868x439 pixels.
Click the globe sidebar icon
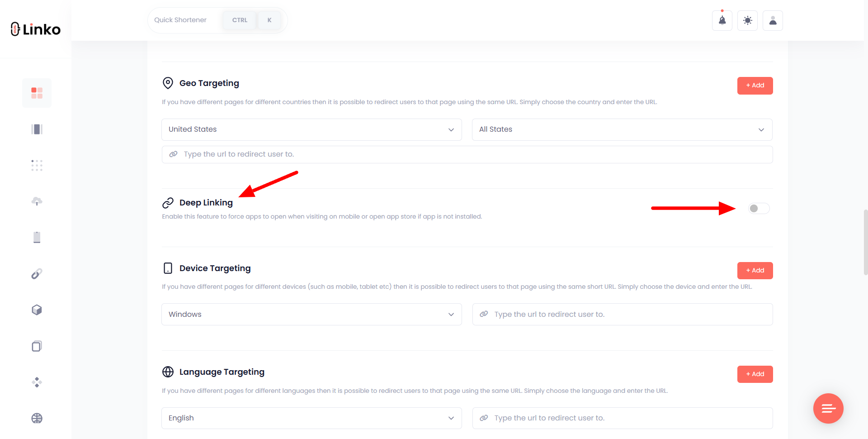[x=37, y=418]
